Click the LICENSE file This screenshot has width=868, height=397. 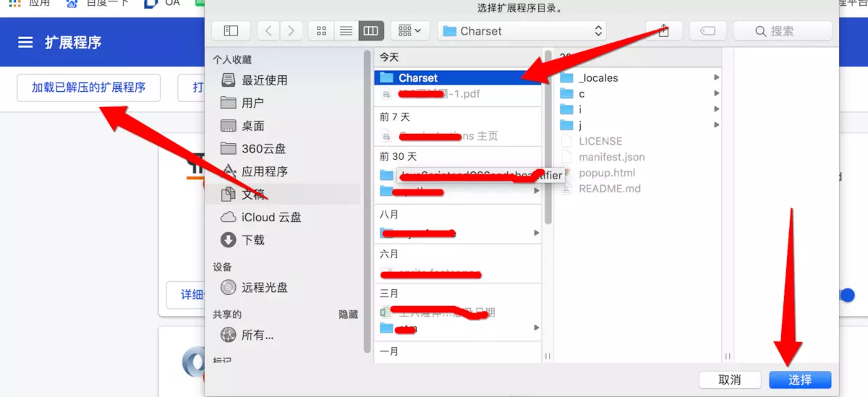[x=600, y=141]
